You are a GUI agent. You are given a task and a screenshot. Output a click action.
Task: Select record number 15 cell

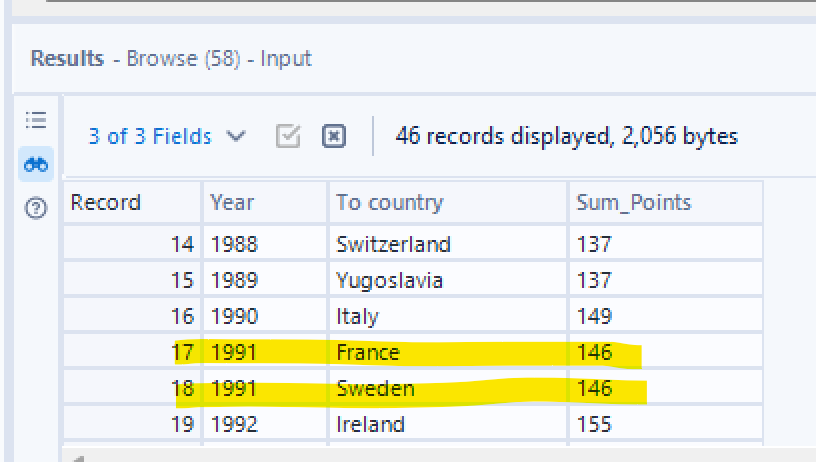(132, 280)
